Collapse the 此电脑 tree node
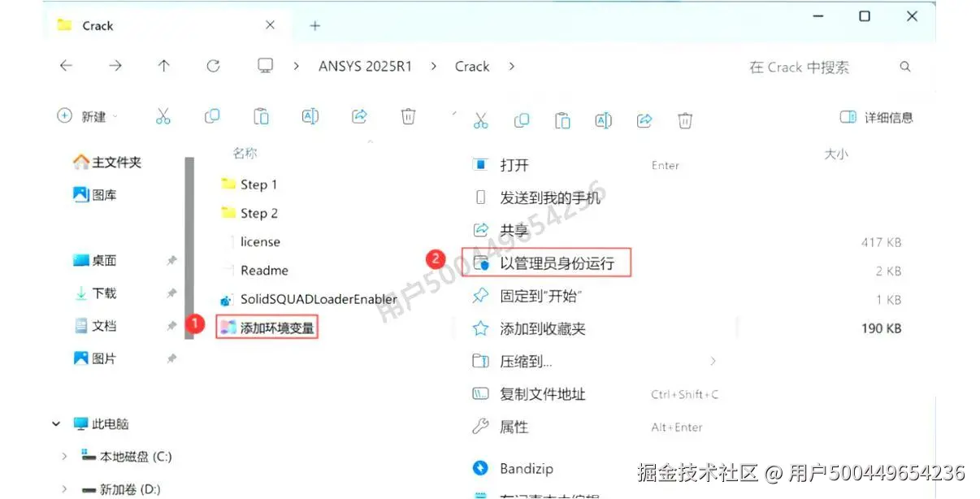Viewport: 980px width, 499px height. click(x=55, y=423)
